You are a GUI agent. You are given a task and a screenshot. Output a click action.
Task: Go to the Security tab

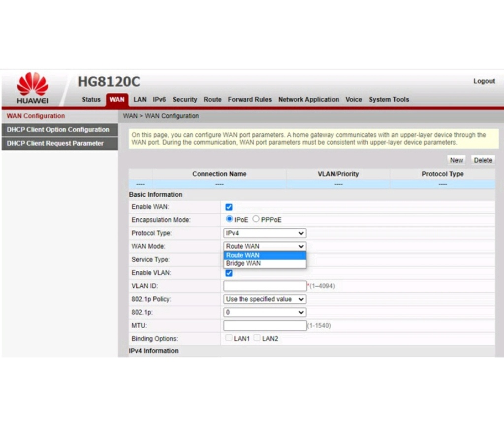185,99
